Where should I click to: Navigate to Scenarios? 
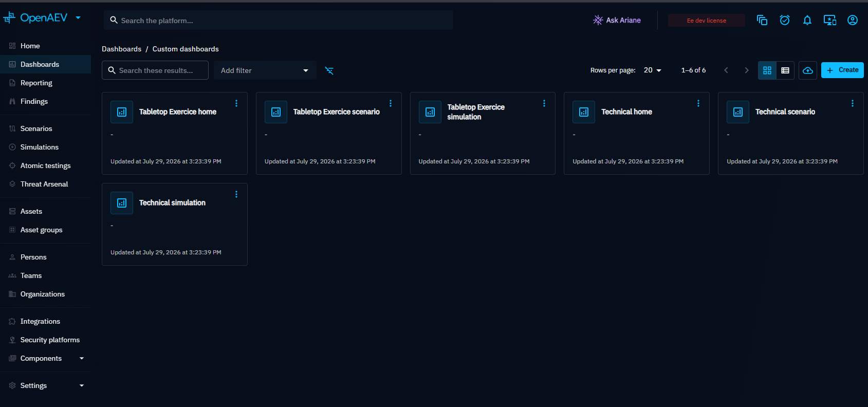[45, 128]
